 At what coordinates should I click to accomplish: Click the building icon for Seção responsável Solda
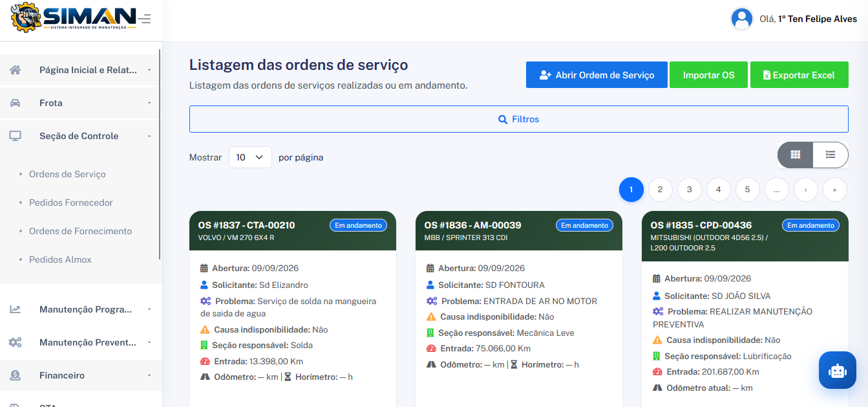(204, 345)
